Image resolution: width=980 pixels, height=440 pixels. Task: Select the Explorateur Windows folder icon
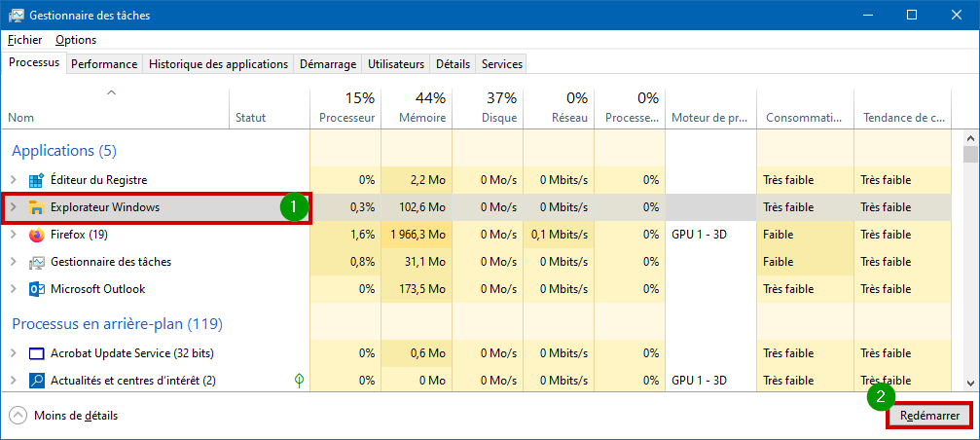(37, 207)
